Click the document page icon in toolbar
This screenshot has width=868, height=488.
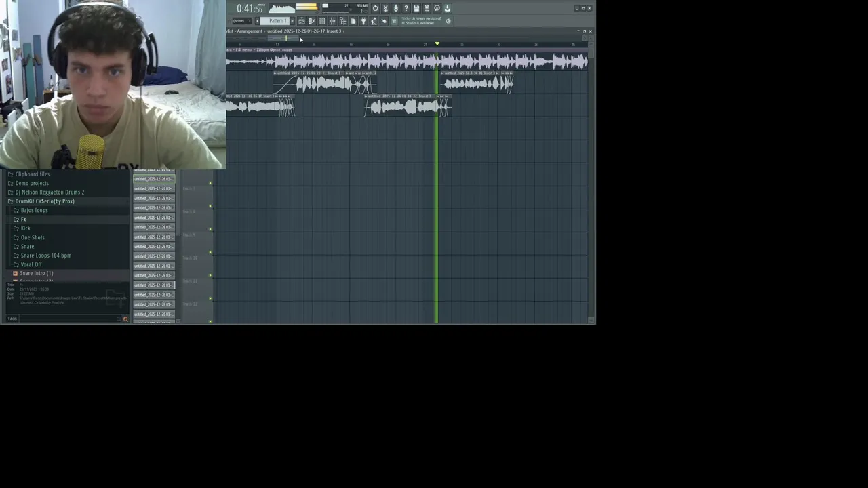353,21
